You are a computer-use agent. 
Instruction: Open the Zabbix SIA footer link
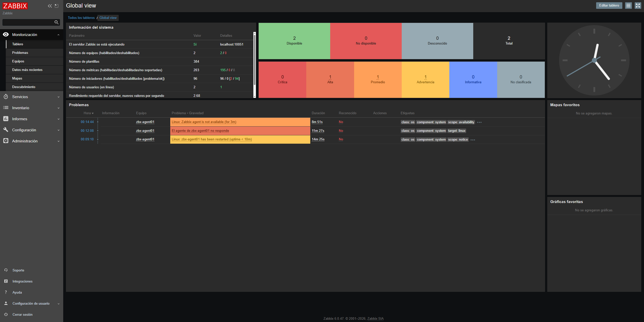(375, 318)
